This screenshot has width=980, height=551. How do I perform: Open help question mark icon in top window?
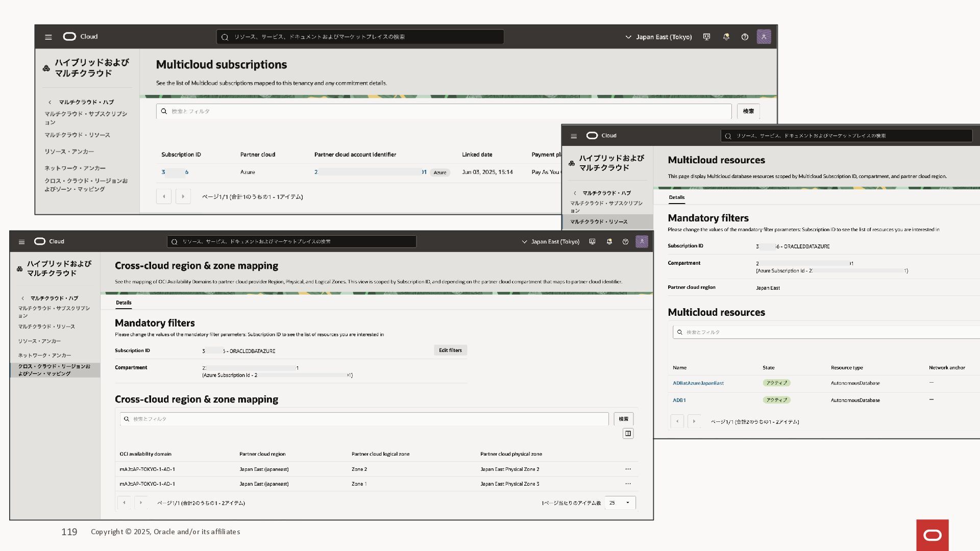tap(745, 37)
